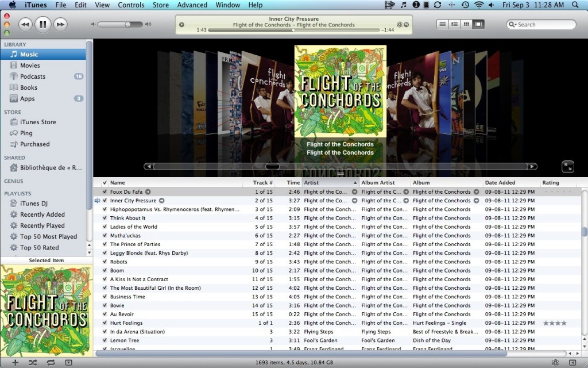Screen dimensions: 588x368
Task: Click the song progress bar
Action: [x=293, y=30]
